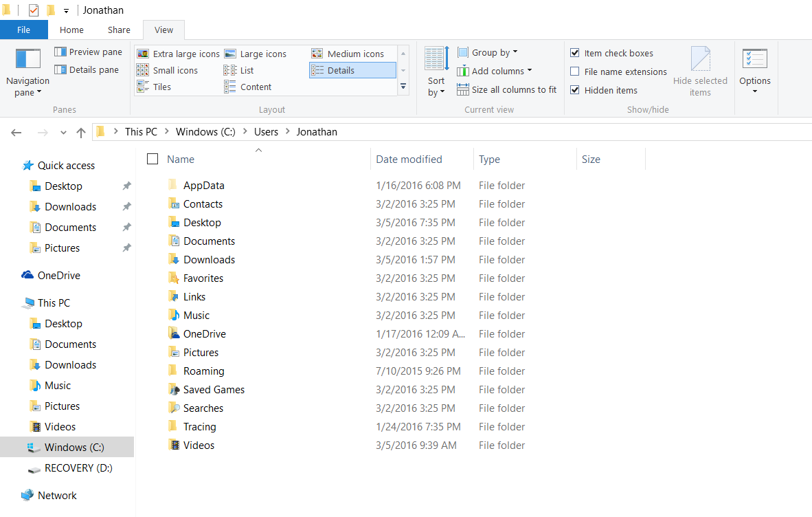812x517 pixels.
Task: Open the recent locations dropdown
Action: click(x=63, y=133)
